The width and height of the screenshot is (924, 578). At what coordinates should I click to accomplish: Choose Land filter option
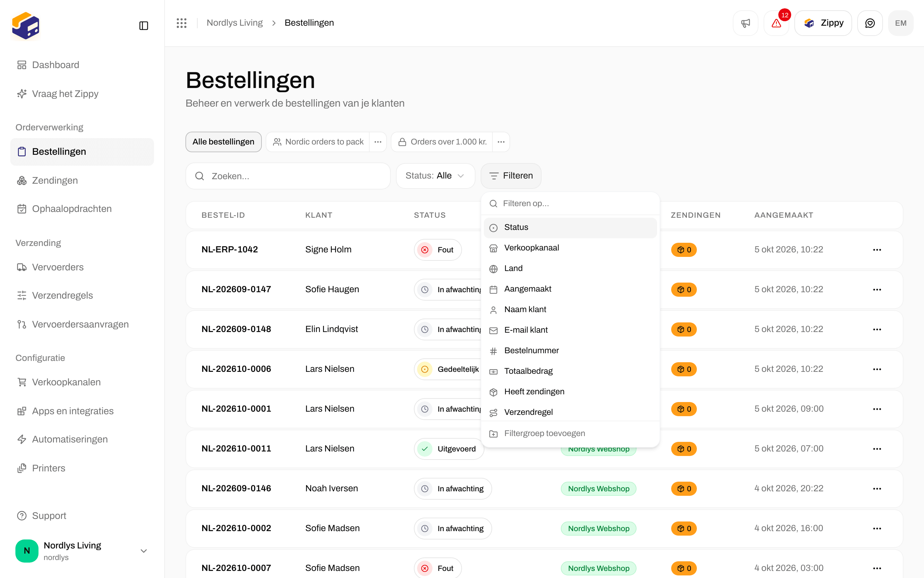(x=570, y=269)
